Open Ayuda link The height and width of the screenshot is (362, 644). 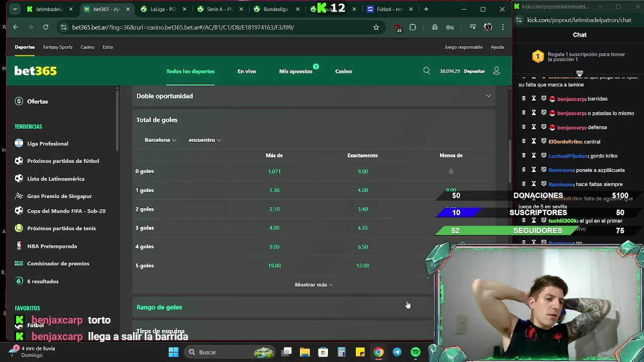coord(497,47)
